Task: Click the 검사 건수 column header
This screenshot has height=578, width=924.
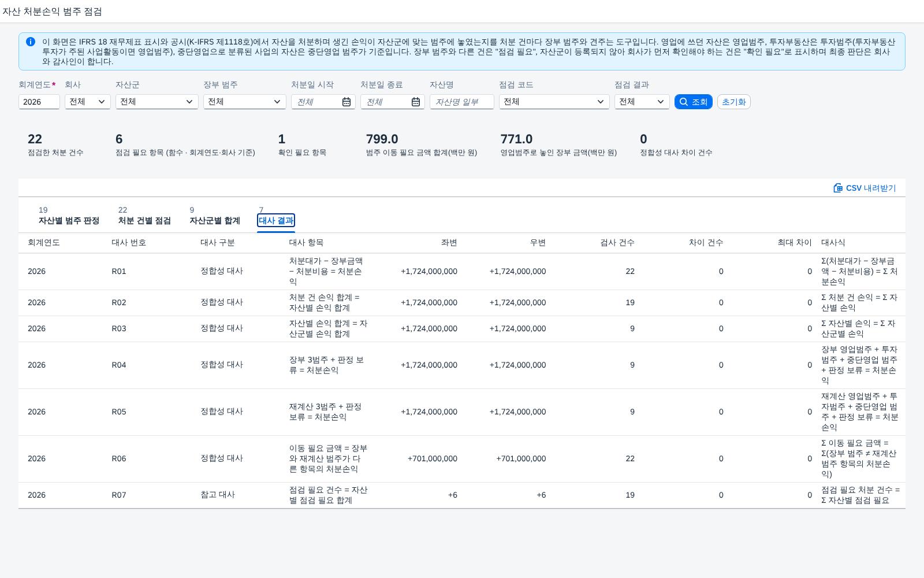Action: 617,242
